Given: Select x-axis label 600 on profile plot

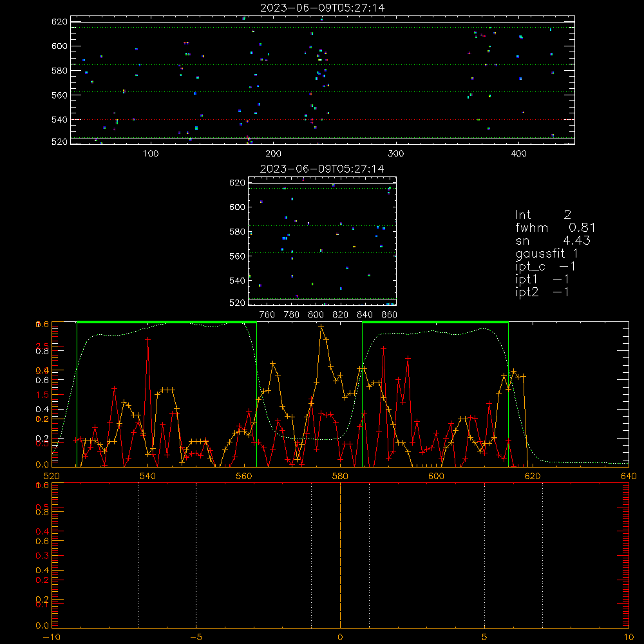Looking at the screenshot, I should pos(436,476).
